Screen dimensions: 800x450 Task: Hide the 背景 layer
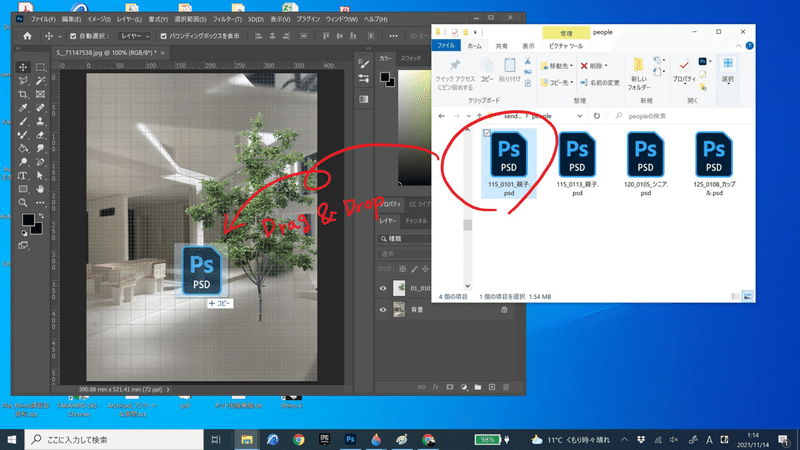pyautogui.click(x=383, y=310)
